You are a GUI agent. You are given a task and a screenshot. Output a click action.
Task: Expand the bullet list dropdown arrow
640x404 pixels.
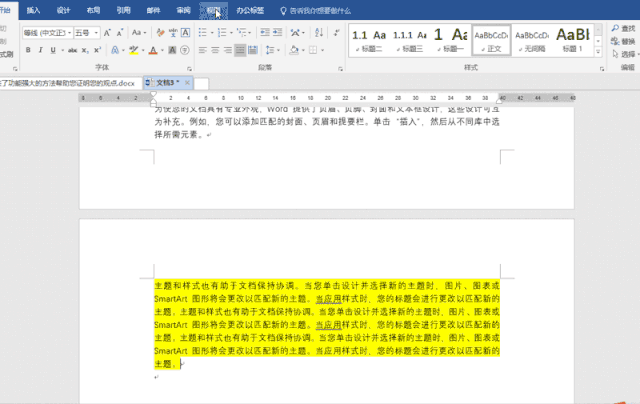click(x=212, y=32)
